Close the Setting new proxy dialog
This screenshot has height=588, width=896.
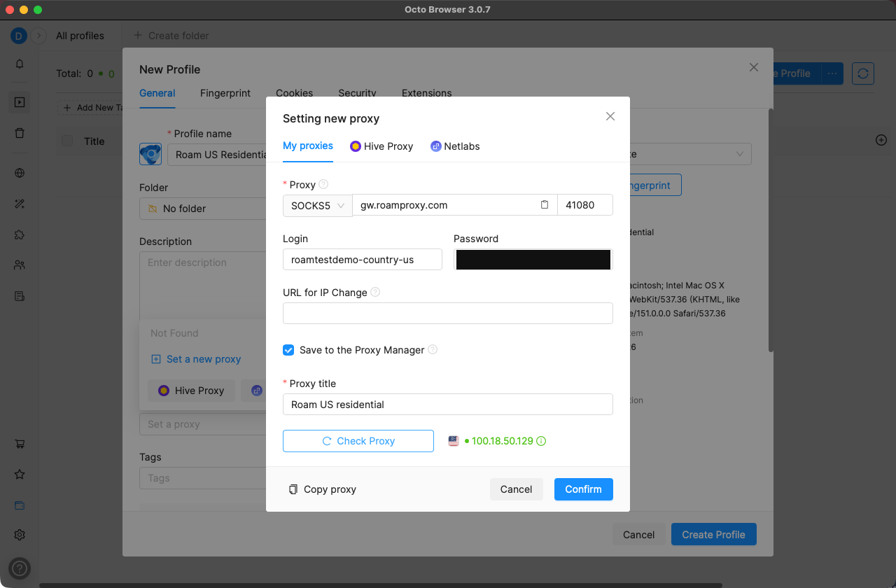(610, 116)
